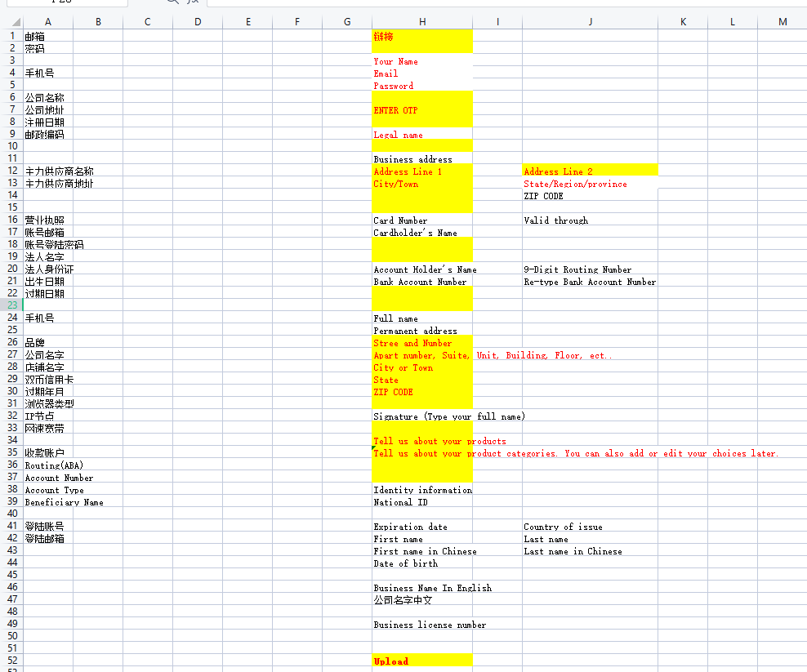This screenshot has width=807, height=672.
Task: Click the select-all triangle at sheet corner
Action: [16, 22]
